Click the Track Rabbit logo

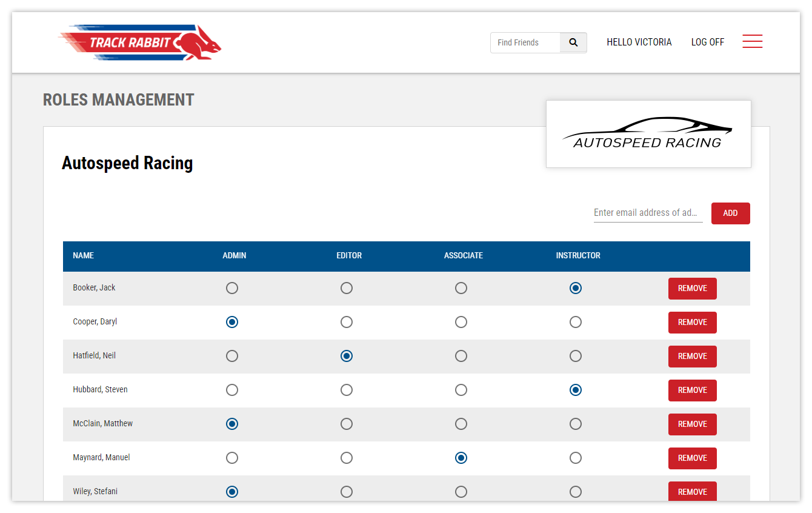click(140, 42)
